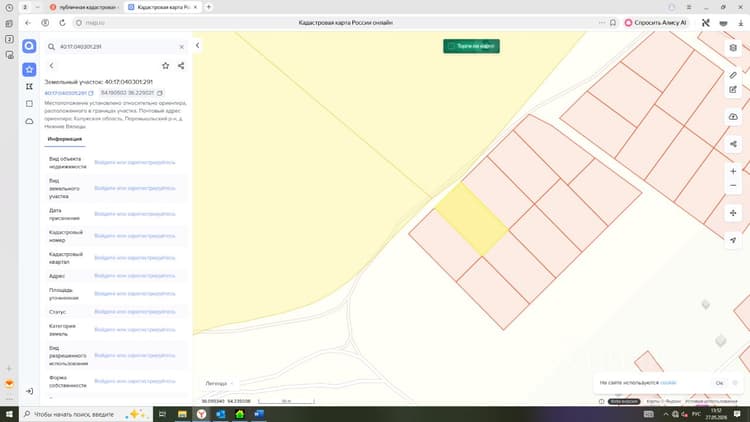750x422 pixels.
Task: Zoom in the map with plus button
Action: coord(733,171)
